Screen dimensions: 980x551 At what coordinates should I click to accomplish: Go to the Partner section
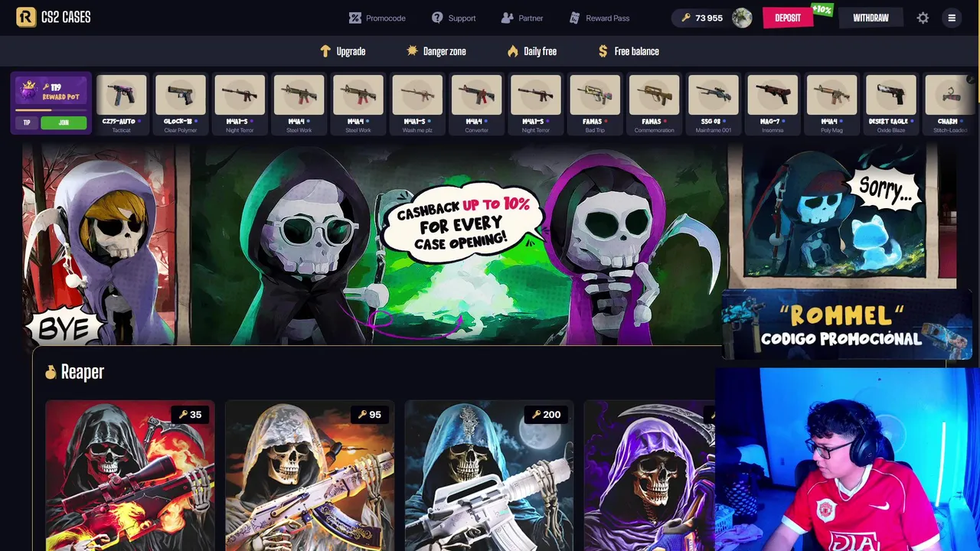pos(522,18)
